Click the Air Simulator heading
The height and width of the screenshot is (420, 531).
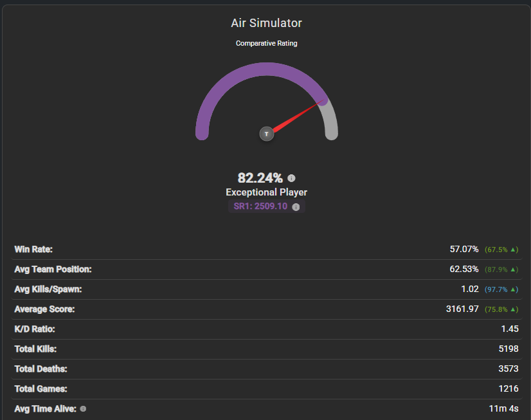[267, 23]
